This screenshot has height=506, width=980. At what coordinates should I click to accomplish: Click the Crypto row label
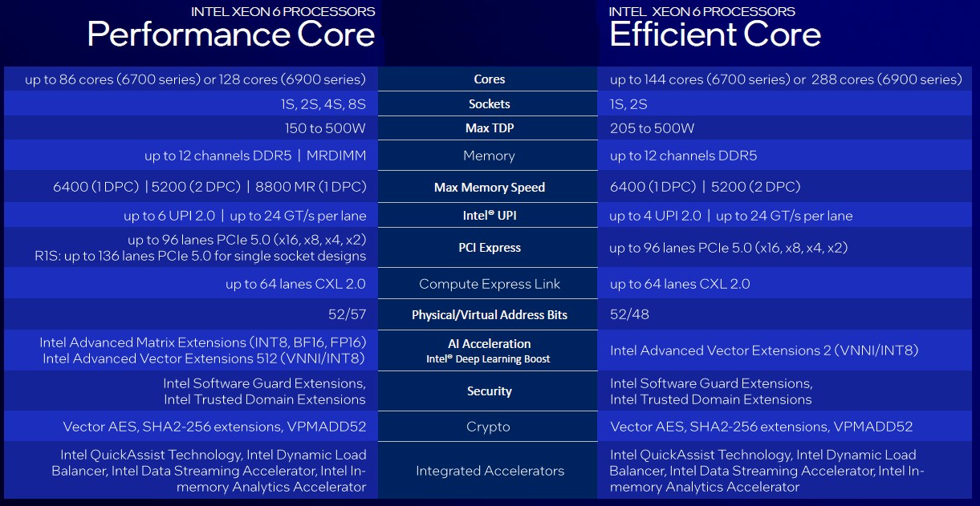pos(489,427)
